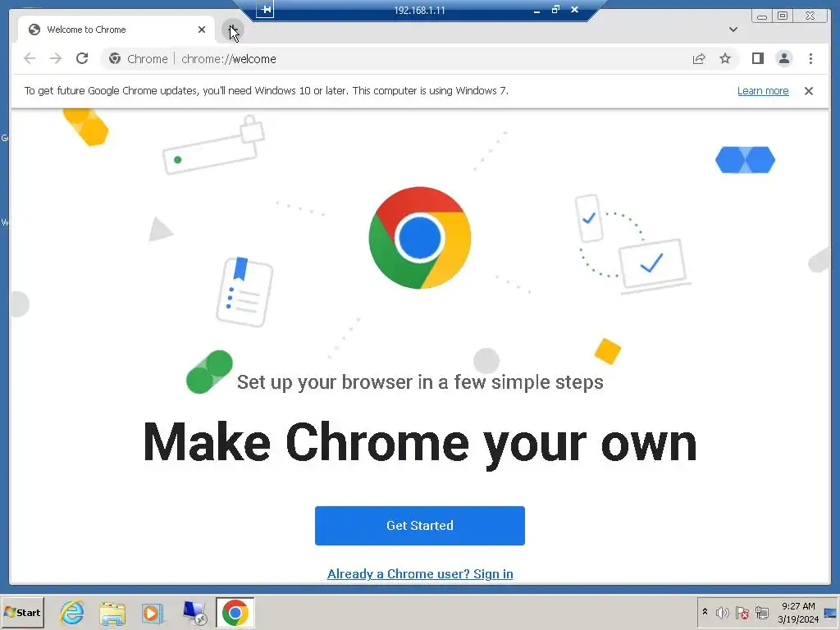Open Chrome's three-dot menu

tap(810, 58)
